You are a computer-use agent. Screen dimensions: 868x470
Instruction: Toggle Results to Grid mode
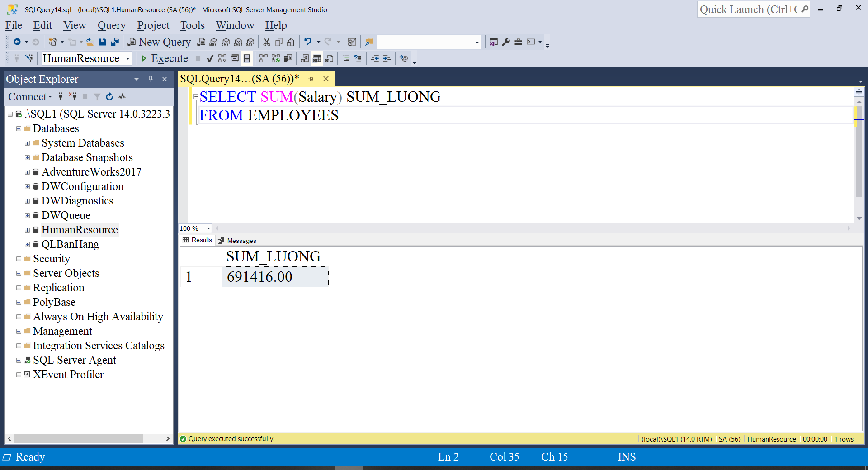coord(317,58)
